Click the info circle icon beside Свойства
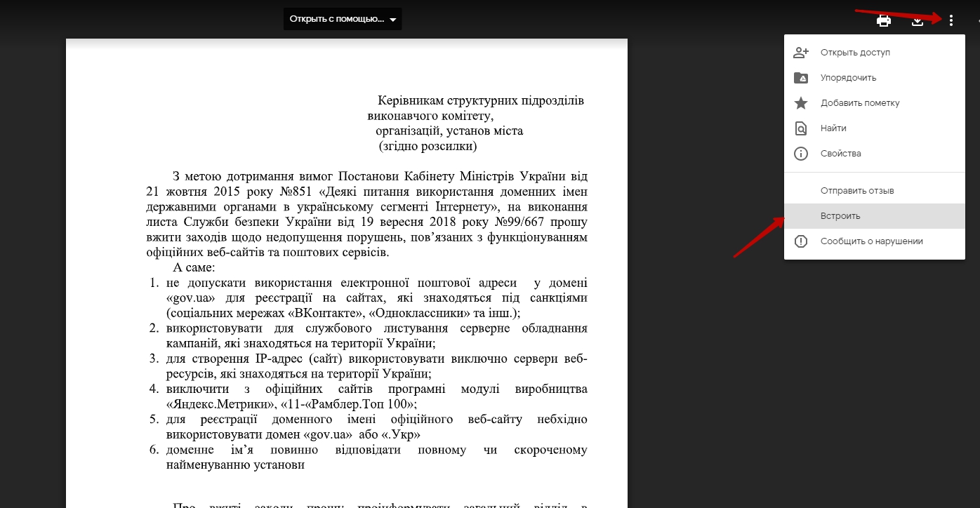 [801, 154]
